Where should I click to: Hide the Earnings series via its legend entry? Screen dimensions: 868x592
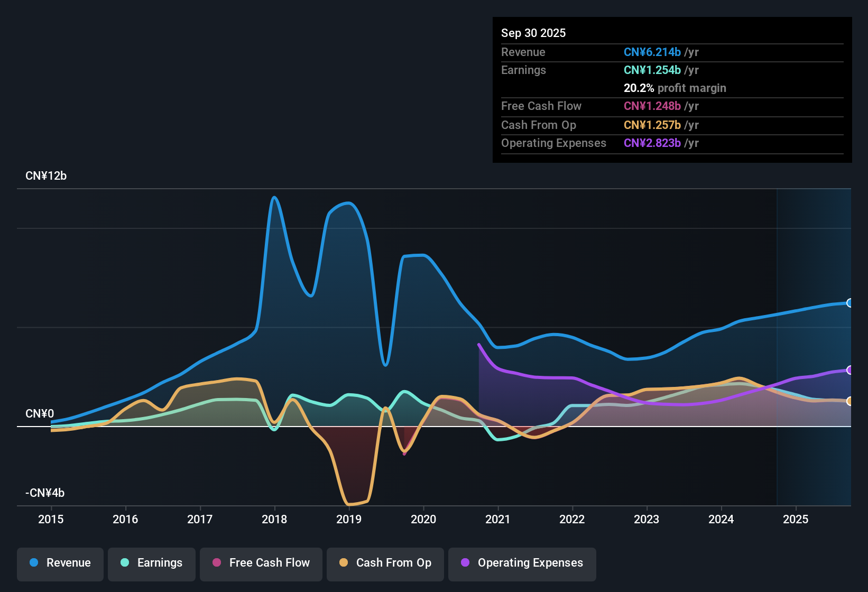[152, 563]
